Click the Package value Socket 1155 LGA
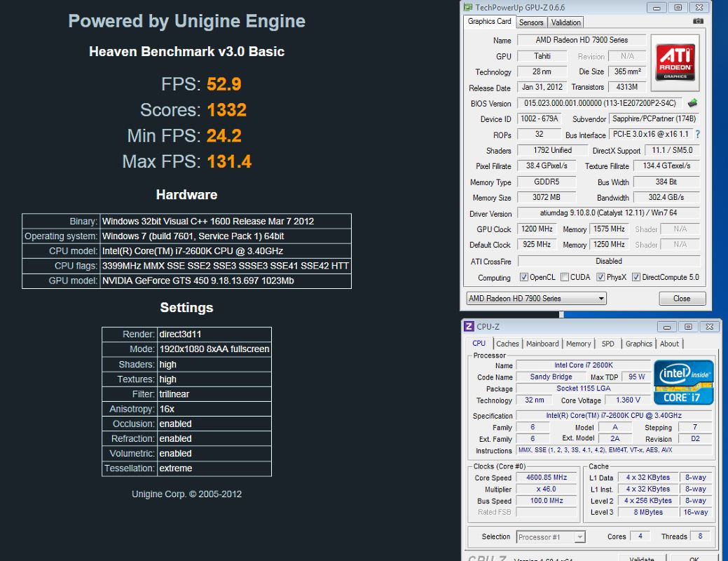The image size is (728, 561). (x=583, y=388)
